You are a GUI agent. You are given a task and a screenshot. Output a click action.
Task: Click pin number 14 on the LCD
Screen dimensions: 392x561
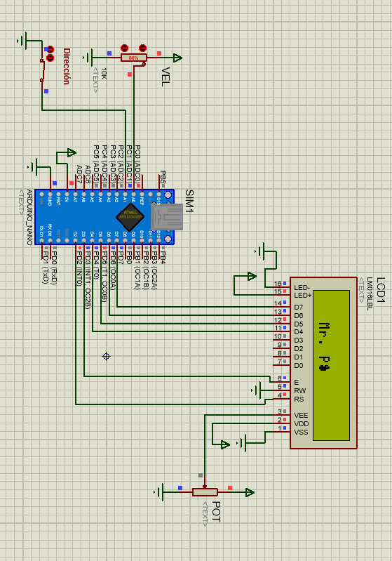coord(278,303)
